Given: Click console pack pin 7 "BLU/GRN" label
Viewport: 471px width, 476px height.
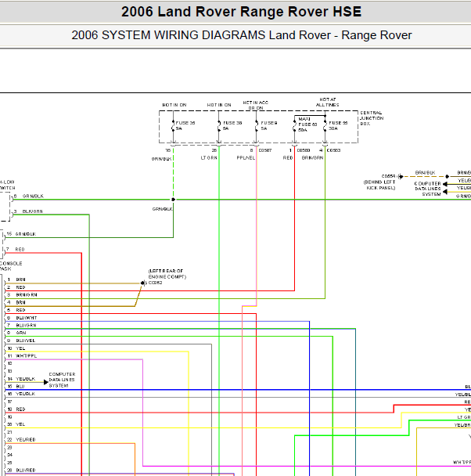Looking at the screenshot, I should tap(26, 325).
